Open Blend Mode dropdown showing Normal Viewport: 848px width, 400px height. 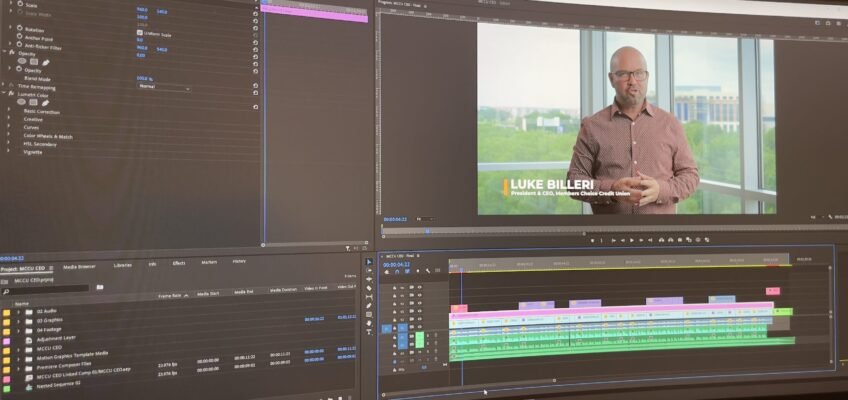[164, 86]
